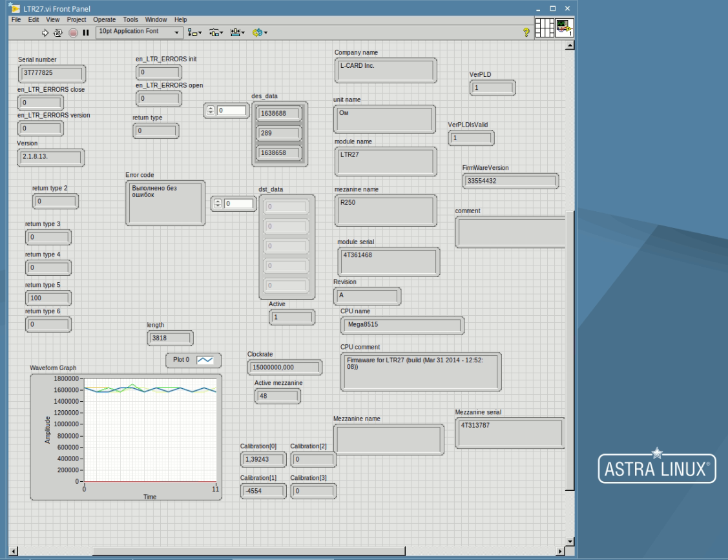Click the Clockrate field 15000000,000
Viewport: 728px width, 560px height.
pos(285,368)
